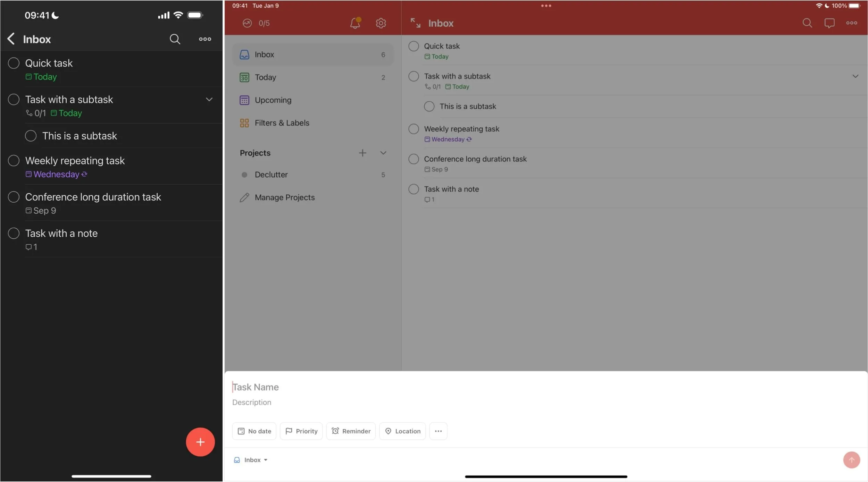Check off This is a subtask on iPhone
This screenshot has width=868, height=482.
coord(31,136)
